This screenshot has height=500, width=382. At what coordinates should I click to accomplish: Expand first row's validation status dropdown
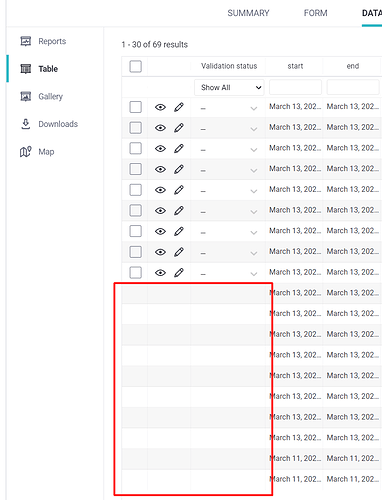click(254, 108)
